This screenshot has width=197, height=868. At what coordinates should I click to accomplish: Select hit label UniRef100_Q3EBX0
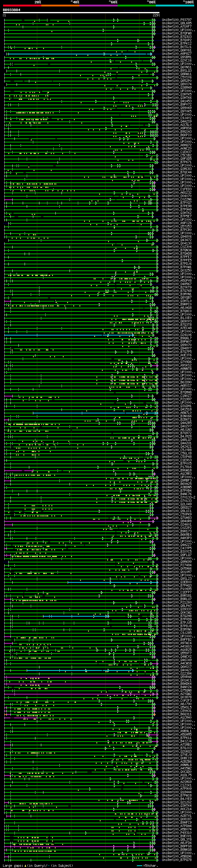pyautogui.click(x=177, y=582)
